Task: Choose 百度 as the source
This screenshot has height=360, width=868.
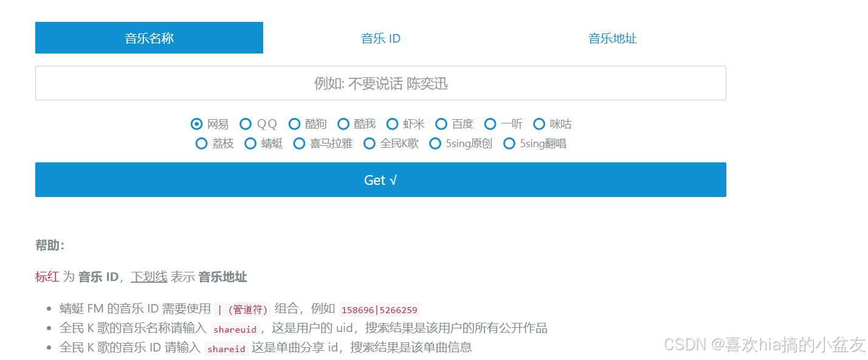Action: coord(441,124)
